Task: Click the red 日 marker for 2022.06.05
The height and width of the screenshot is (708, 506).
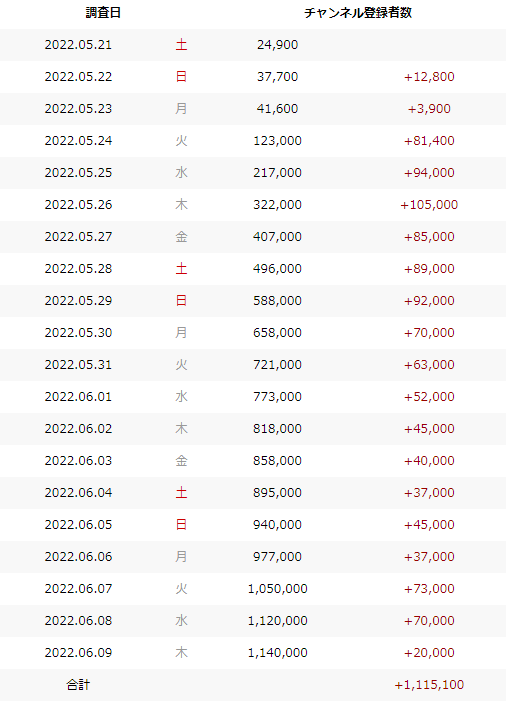Action: [x=181, y=525]
